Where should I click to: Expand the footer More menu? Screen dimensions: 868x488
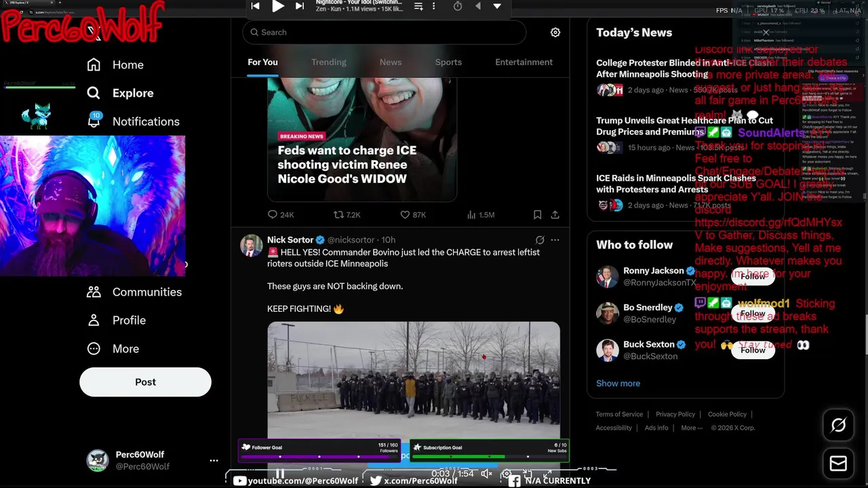point(692,428)
